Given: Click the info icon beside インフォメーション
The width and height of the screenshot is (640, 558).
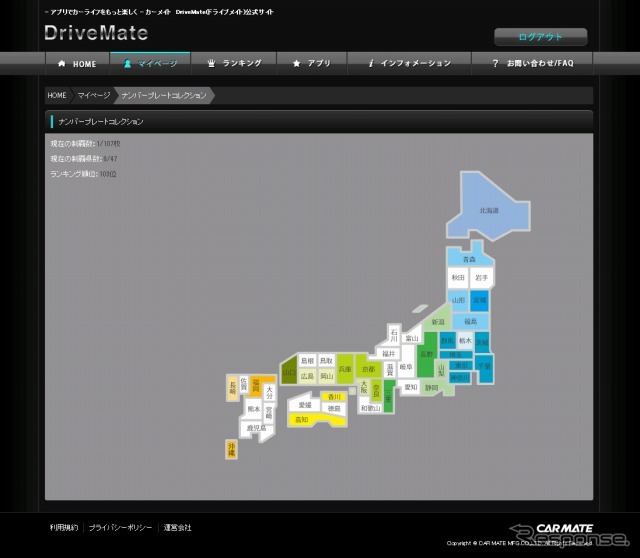Looking at the screenshot, I should point(371,63).
